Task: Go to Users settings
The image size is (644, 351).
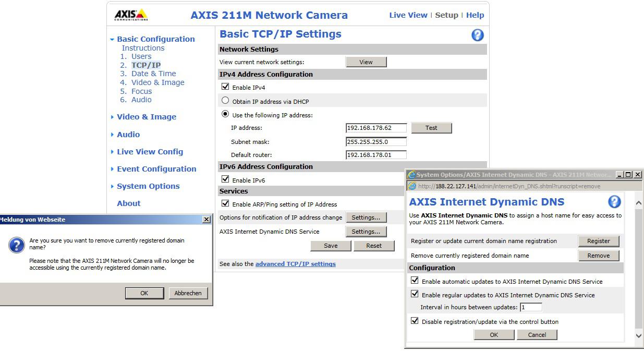Action: [x=141, y=56]
